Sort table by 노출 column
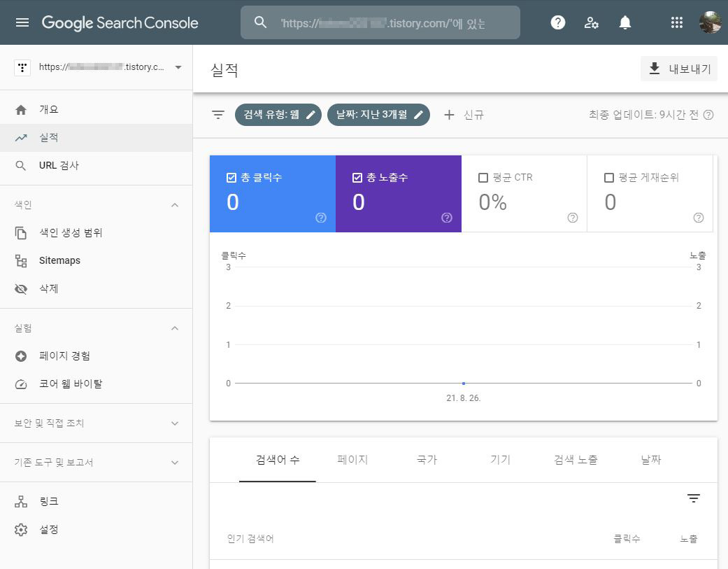 click(x=689, y=539)
